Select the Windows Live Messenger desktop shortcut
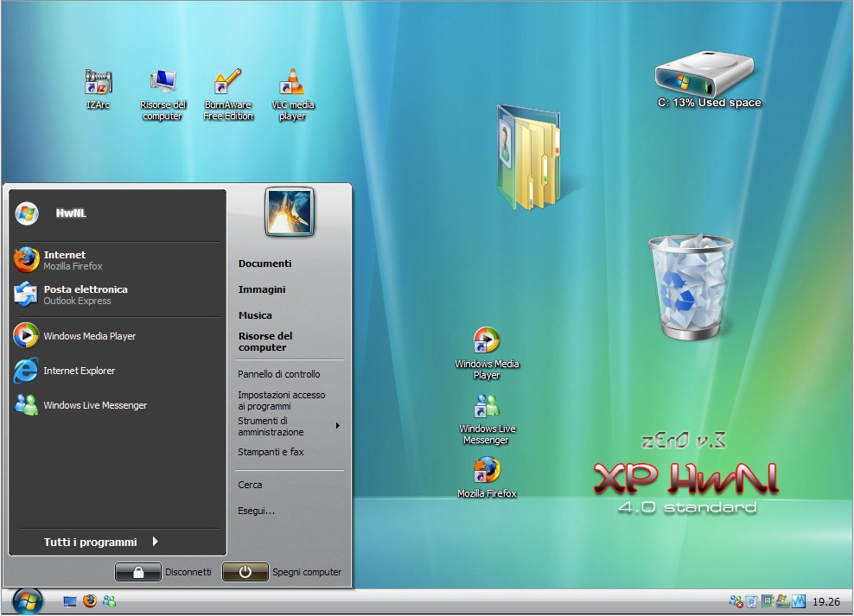Image resolution: width=854 pixels, height=616 pixels. (487, 418)
